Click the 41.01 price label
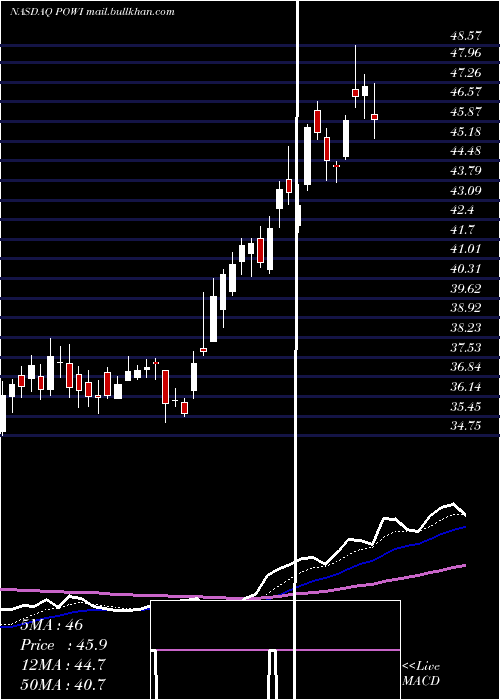This screenshot has height=700, width=500. point(466,249)
